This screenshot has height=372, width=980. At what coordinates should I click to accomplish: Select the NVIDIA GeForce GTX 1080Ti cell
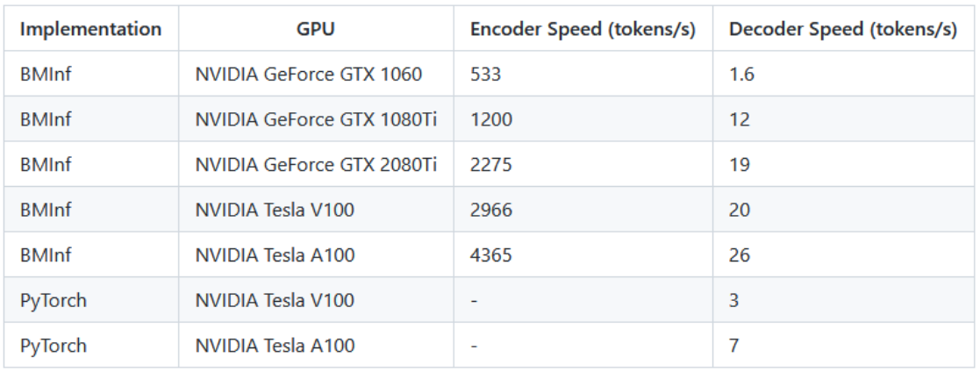click(316, 118)
